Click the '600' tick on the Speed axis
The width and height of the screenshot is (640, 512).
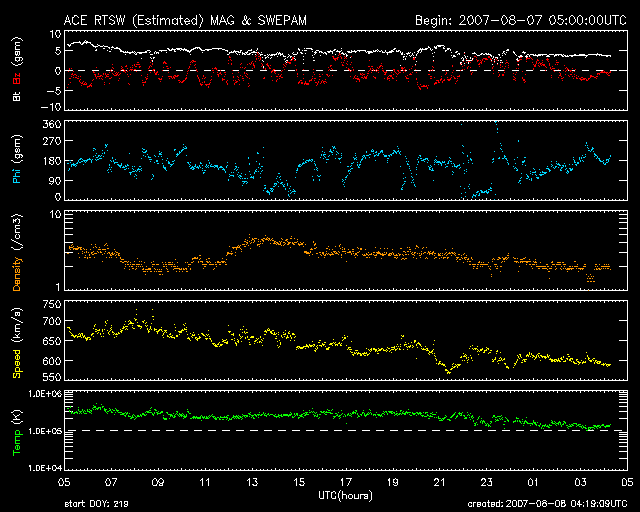[52, 361]
